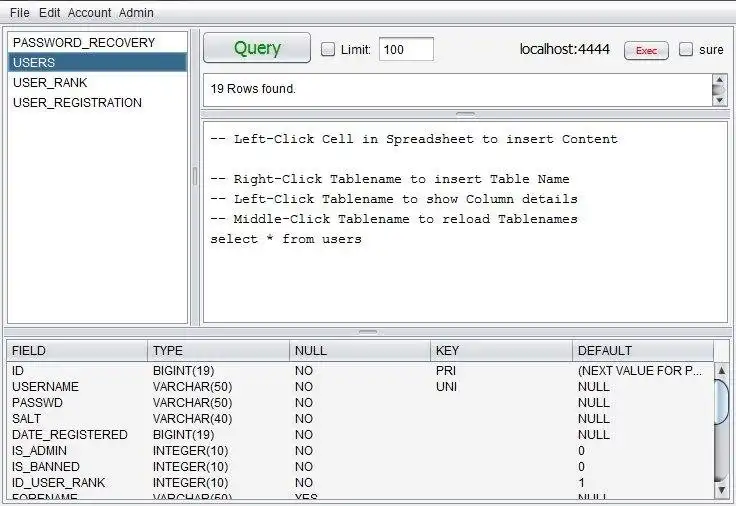Click the down arrow of column table scrollbar
Screen dimensions: 736x506
(x=721, y=491)
